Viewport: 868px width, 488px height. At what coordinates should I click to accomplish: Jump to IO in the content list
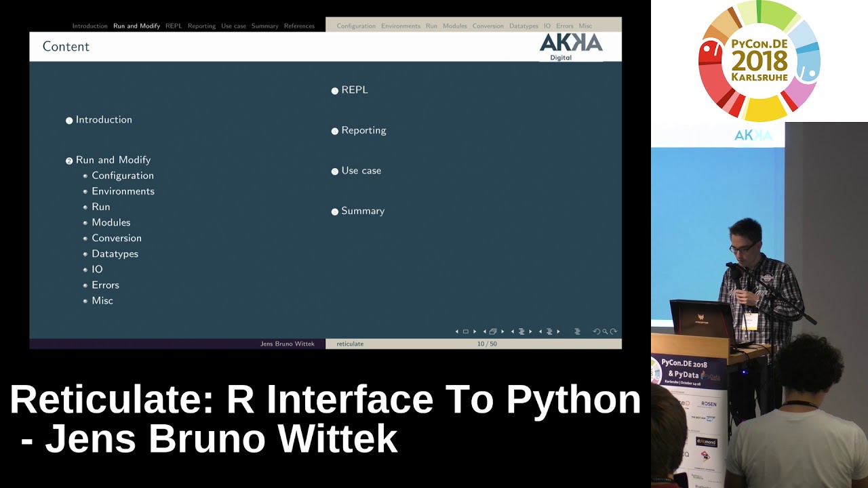coord(97,269)
